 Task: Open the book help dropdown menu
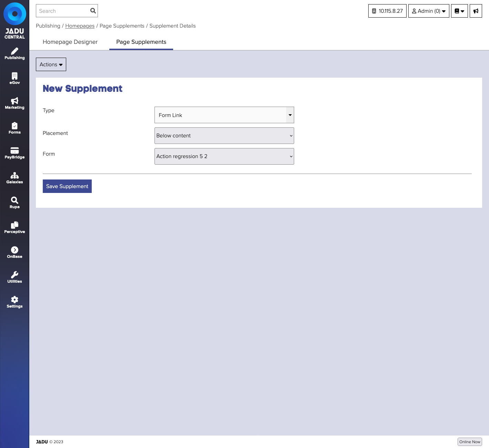click(459, 11)
